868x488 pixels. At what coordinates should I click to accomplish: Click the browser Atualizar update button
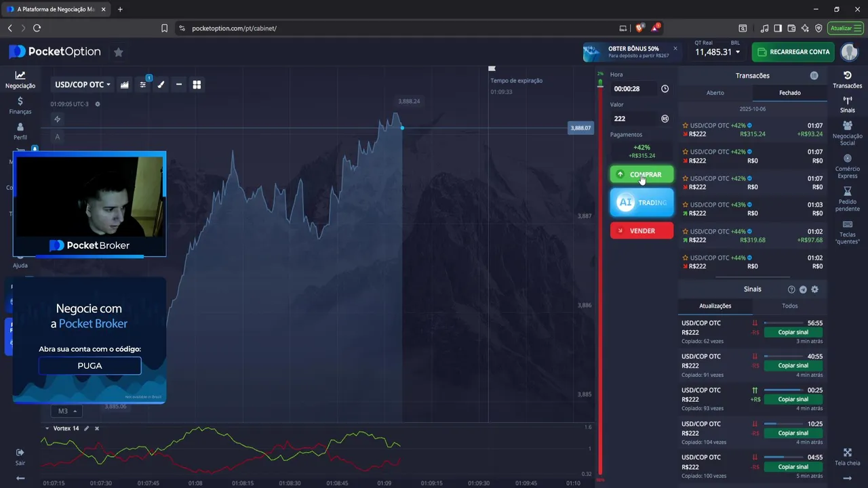pos(846,28)
